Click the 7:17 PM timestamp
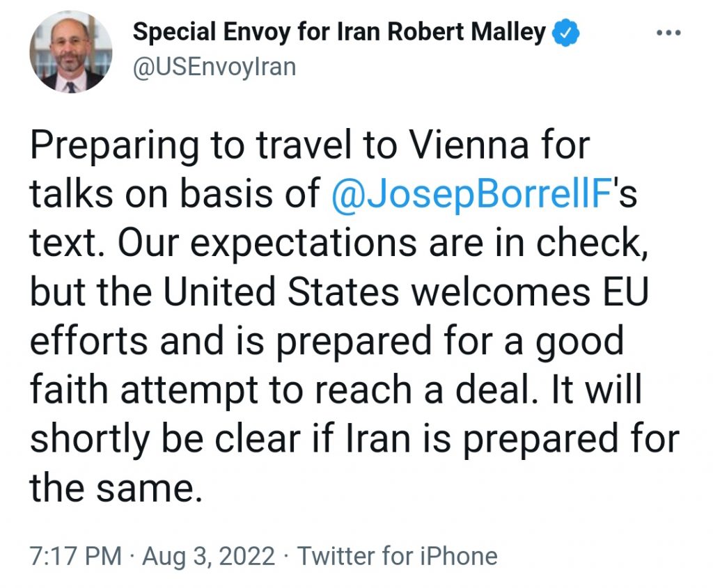 [76, 556]
